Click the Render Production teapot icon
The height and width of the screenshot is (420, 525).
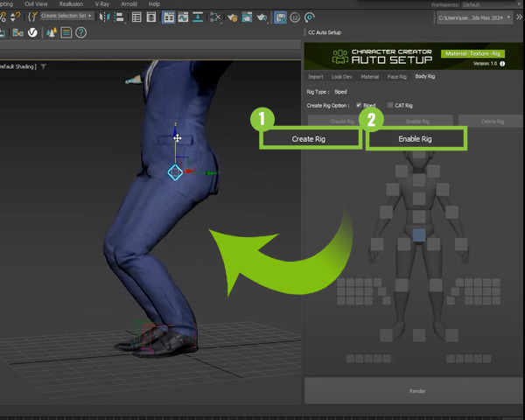pyautogui.click(x=262, y=17)
